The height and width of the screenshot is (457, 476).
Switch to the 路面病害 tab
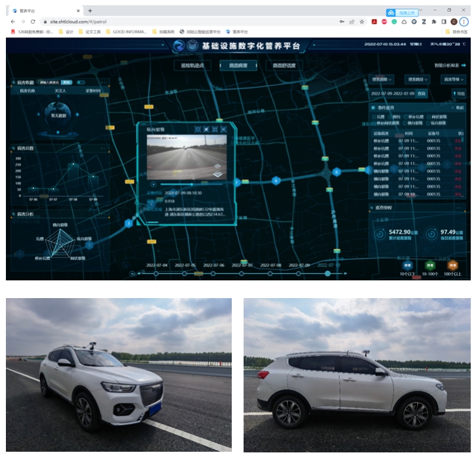(238, 65)
